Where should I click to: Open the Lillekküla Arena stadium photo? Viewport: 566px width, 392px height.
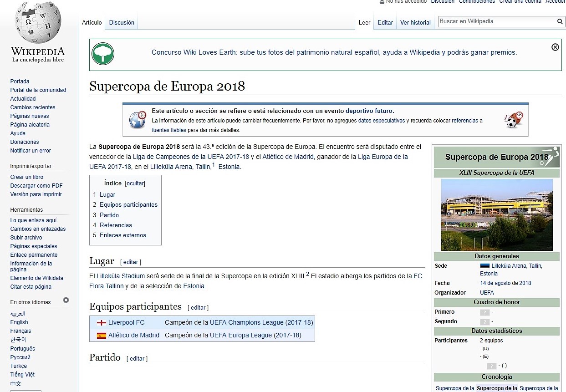tap(496, 214)
